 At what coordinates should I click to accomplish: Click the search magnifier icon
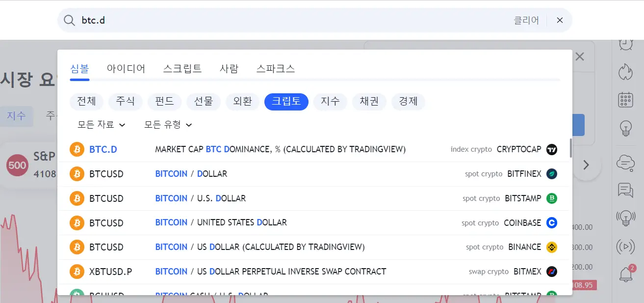[70, 21]
